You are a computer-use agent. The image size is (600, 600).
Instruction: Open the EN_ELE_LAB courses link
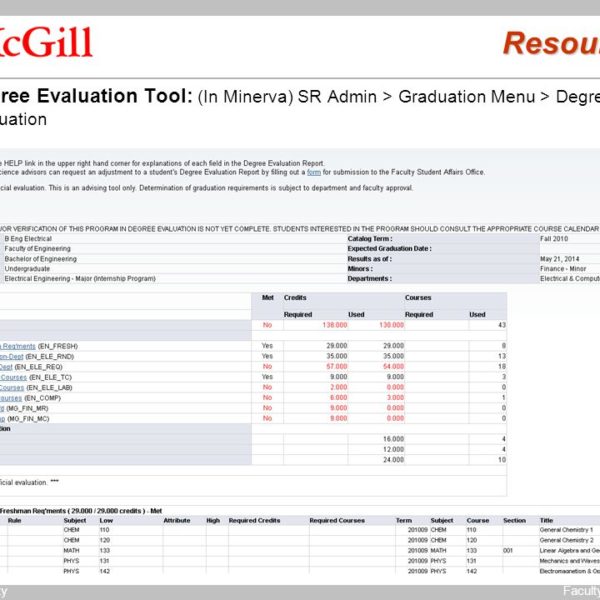12,387
